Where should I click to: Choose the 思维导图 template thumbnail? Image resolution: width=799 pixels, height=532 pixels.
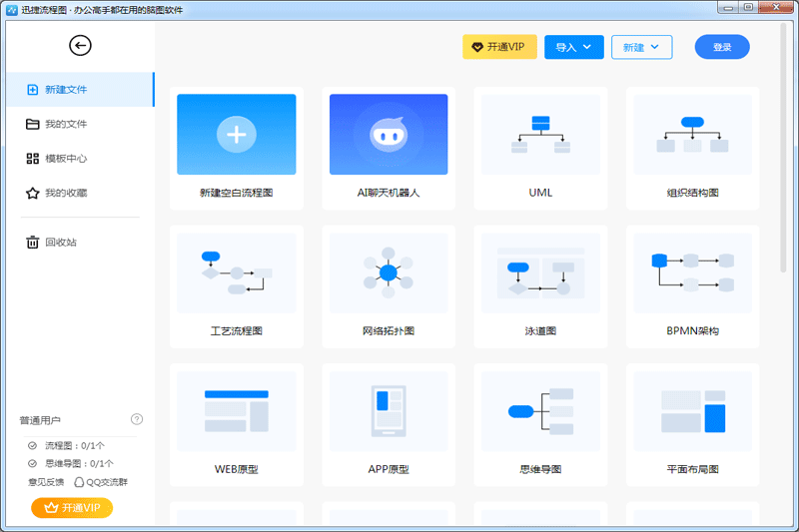click(x=540, y=411)
